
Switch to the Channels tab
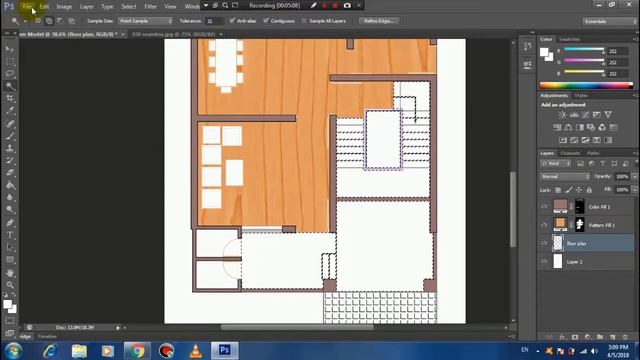click(x=570, y=153)
